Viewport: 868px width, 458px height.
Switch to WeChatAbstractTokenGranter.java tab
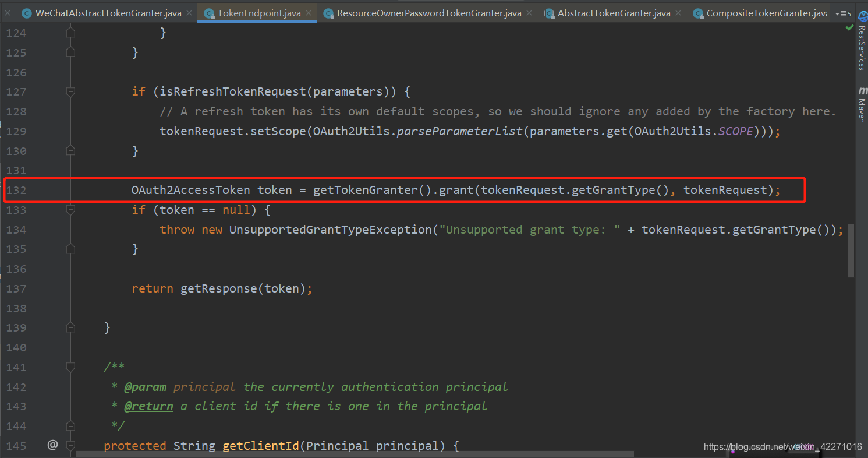(x=108, y=13)
